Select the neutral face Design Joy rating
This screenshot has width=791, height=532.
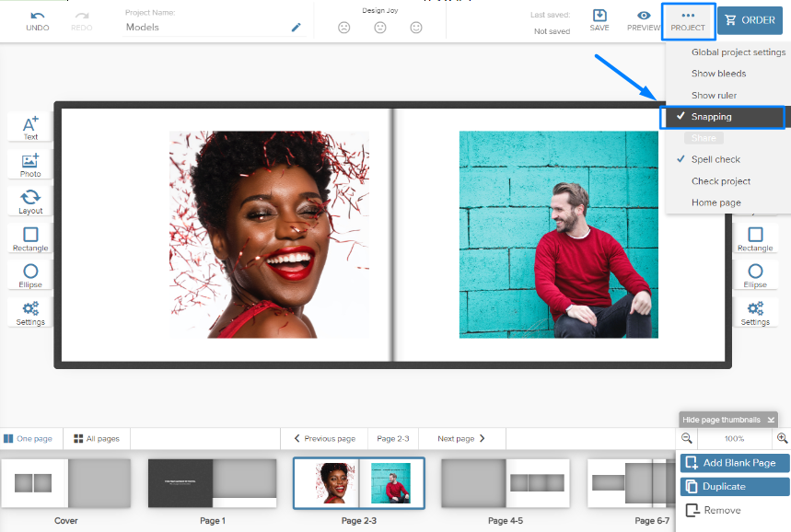[x=380, y=28]
